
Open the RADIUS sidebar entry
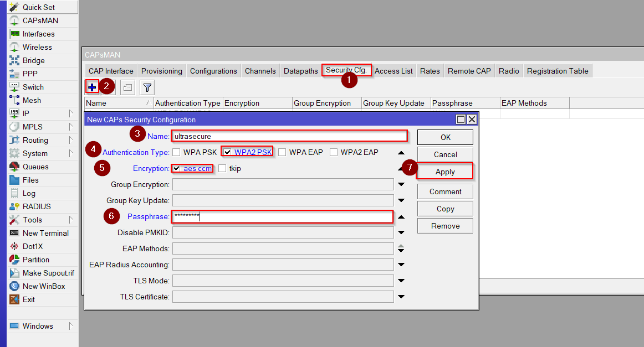tap(37, 206)
